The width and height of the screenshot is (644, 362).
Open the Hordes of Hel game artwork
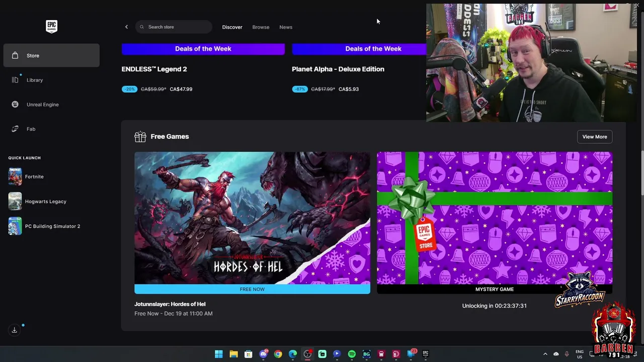coord(252,218)
